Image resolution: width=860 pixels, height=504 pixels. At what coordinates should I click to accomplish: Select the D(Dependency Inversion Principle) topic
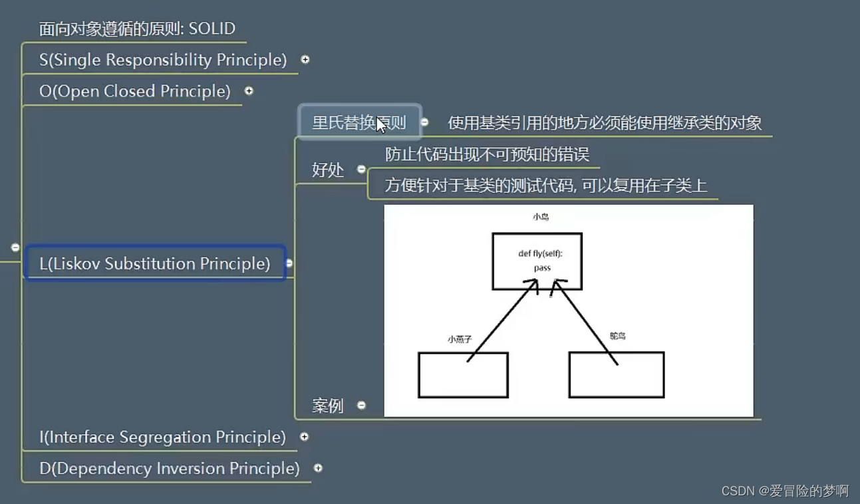(170, 468)
